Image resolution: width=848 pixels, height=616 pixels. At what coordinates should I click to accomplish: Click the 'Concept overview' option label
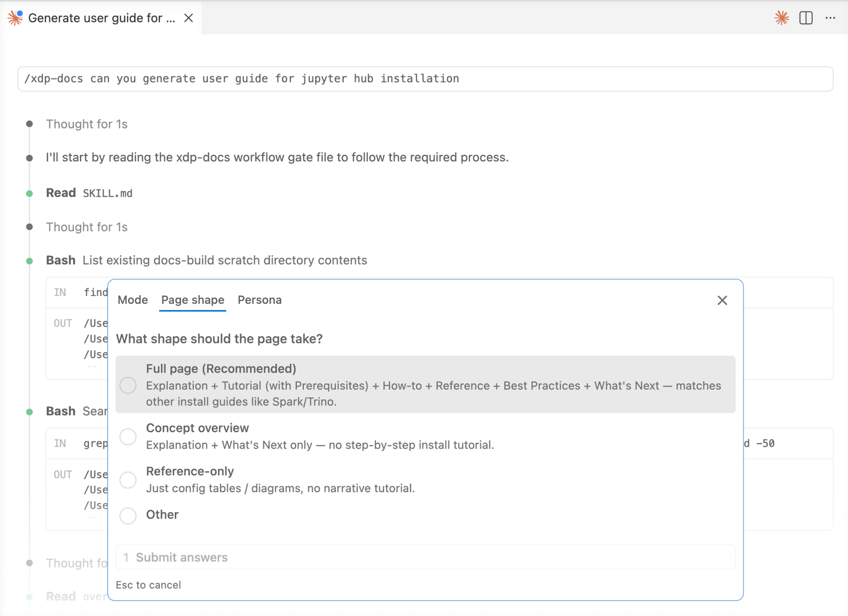[x=198, y=428]
